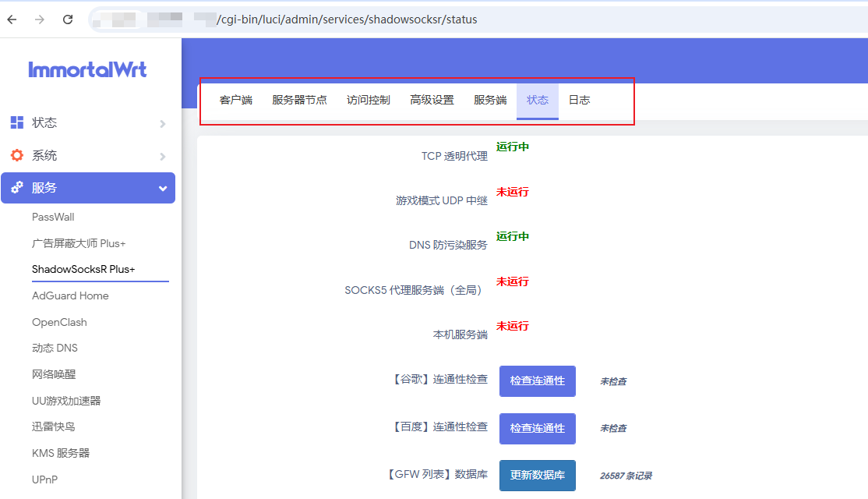Screen dimensions: 868x499
Task: Open PassWall in the services menu
Action: click(53, 217)
